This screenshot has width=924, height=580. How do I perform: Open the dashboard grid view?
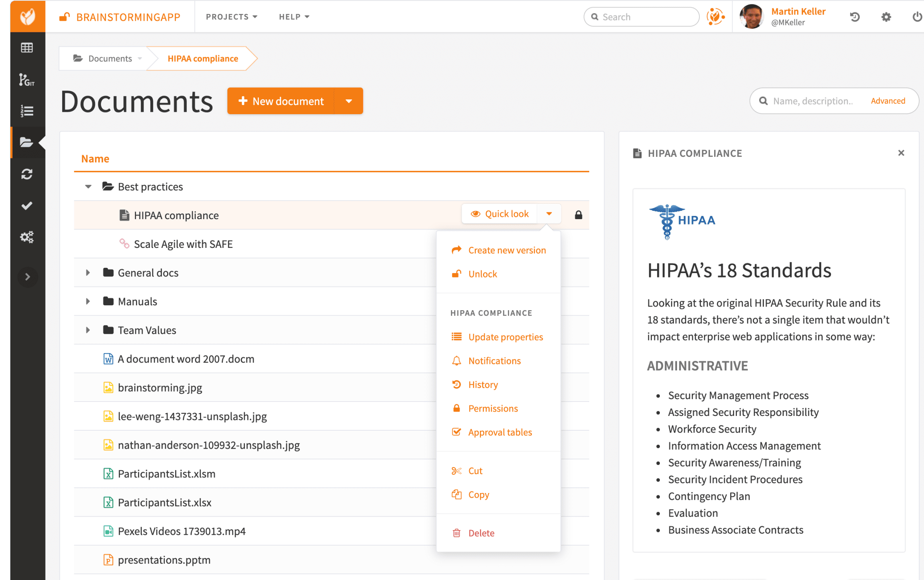pos(27,48)
